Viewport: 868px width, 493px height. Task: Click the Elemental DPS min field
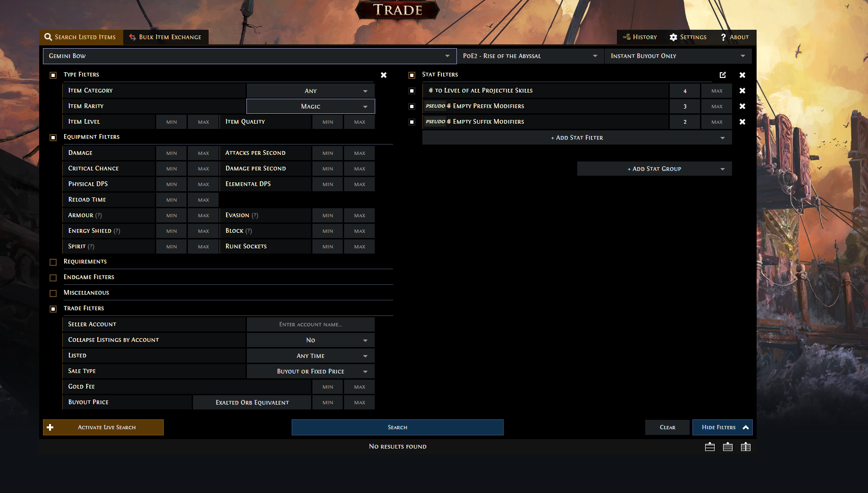[x=328, y=184]
